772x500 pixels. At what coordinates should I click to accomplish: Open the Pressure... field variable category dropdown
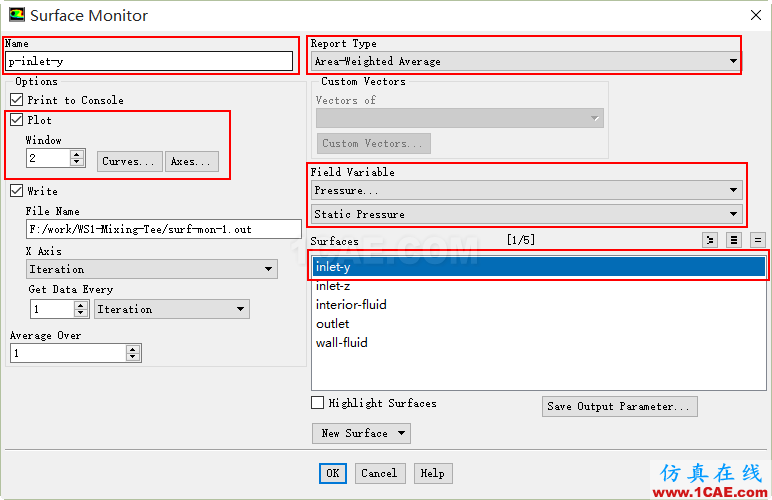(526, 190)
